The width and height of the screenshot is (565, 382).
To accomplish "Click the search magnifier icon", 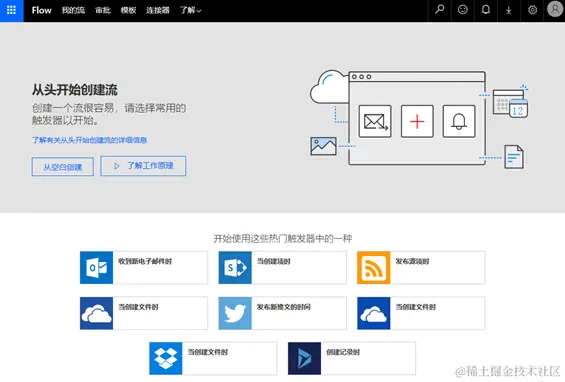I will tap(440, 10).
